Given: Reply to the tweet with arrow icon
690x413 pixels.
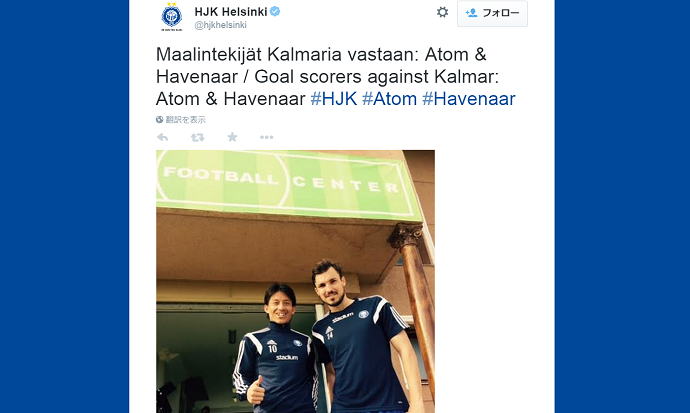Looking at the screenshot, I should click(x=162, y=137).
